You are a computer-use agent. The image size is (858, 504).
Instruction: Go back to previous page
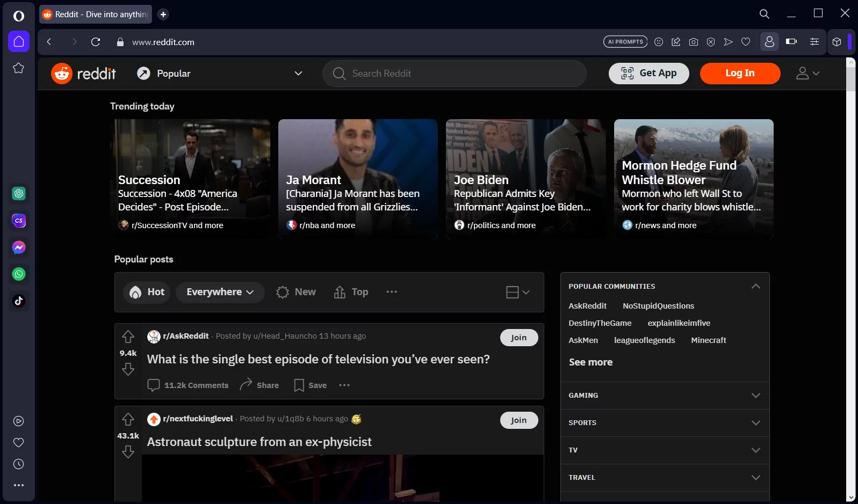pyautogui.click(x=49, y=42)
